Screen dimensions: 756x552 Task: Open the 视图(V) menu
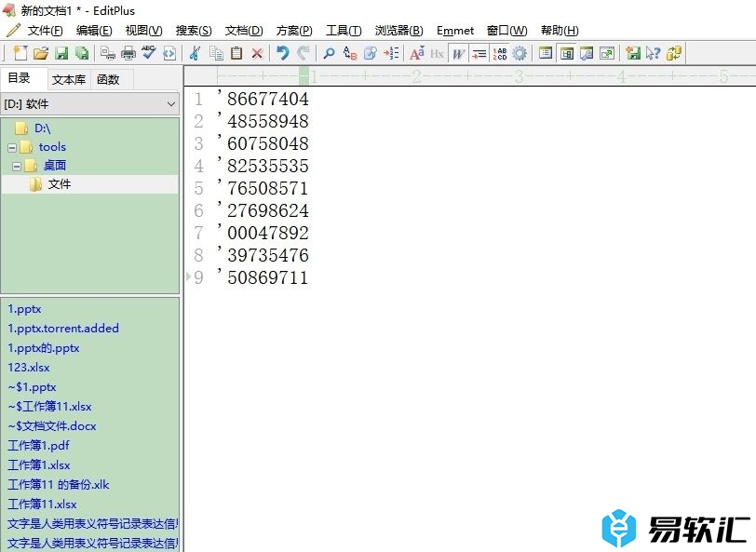tap(143, 31)
